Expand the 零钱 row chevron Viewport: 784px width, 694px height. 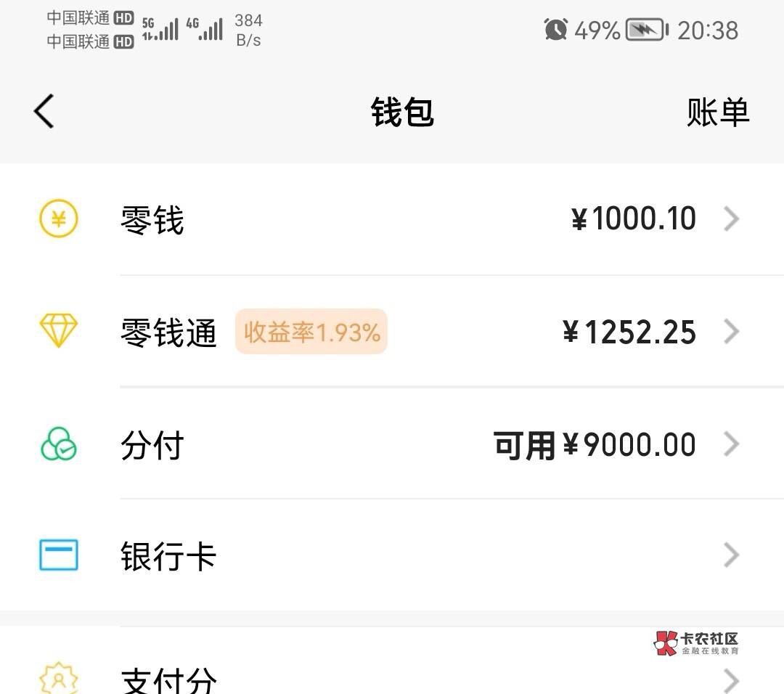(731, 219)
